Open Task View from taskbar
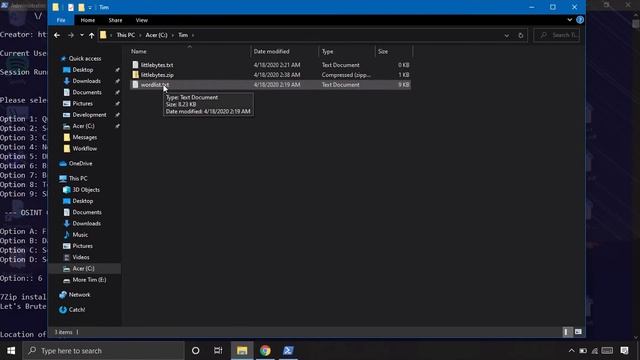The image size is (640, 360). (x=218, y=351)
